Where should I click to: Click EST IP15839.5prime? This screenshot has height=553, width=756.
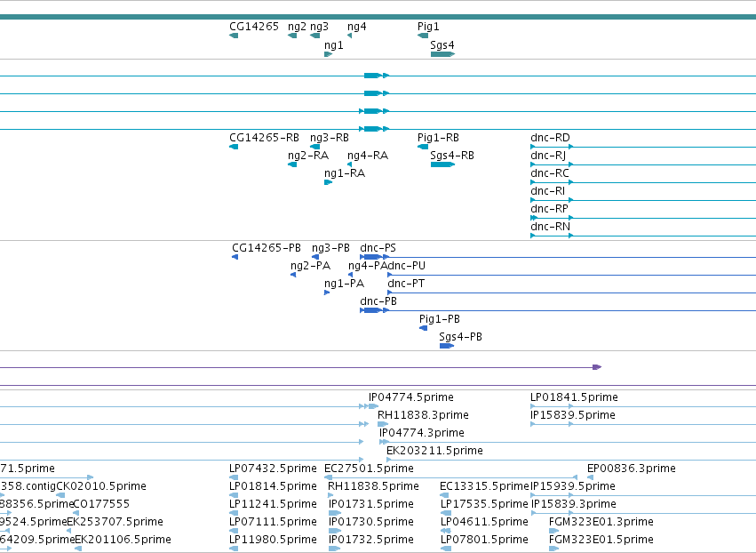coord(573,415)
